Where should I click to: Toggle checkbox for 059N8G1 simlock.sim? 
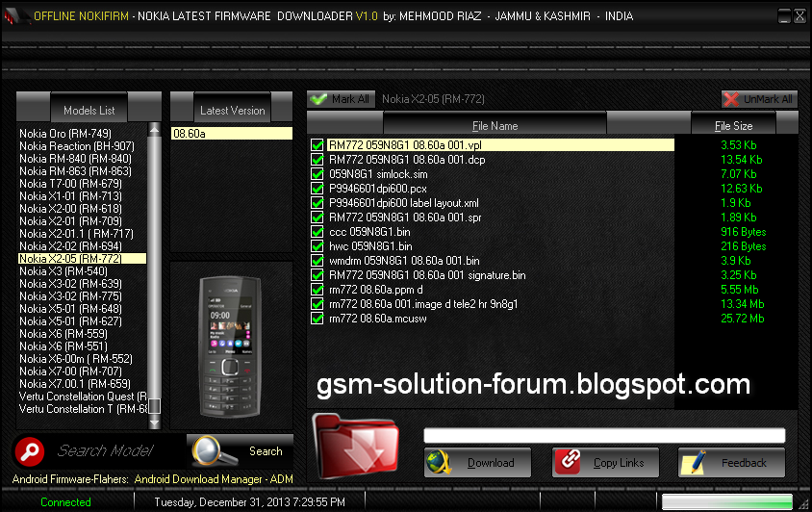click(x=317, y=174)
